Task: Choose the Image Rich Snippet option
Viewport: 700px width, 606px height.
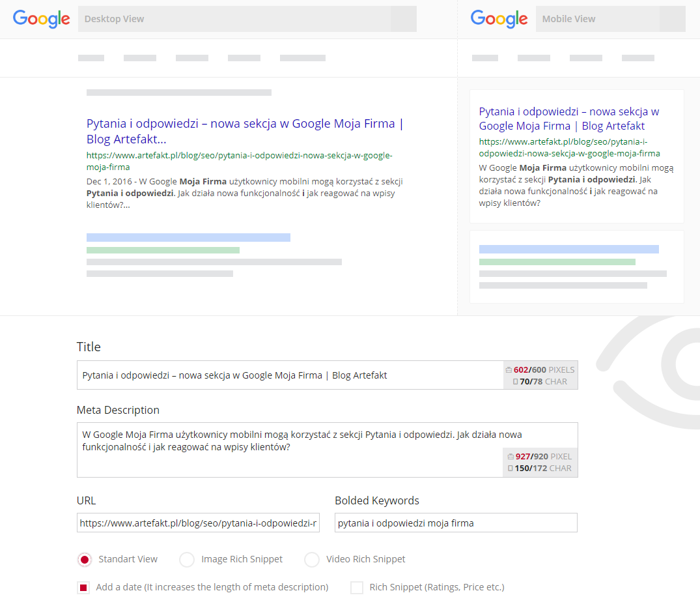Action: pyautogui.click(x=187, y=560)
